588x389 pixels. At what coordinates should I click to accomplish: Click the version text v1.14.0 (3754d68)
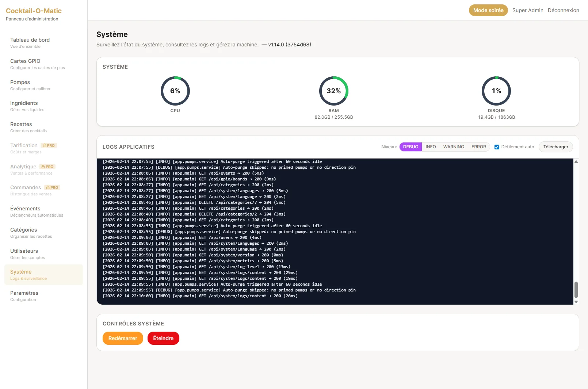290,45
